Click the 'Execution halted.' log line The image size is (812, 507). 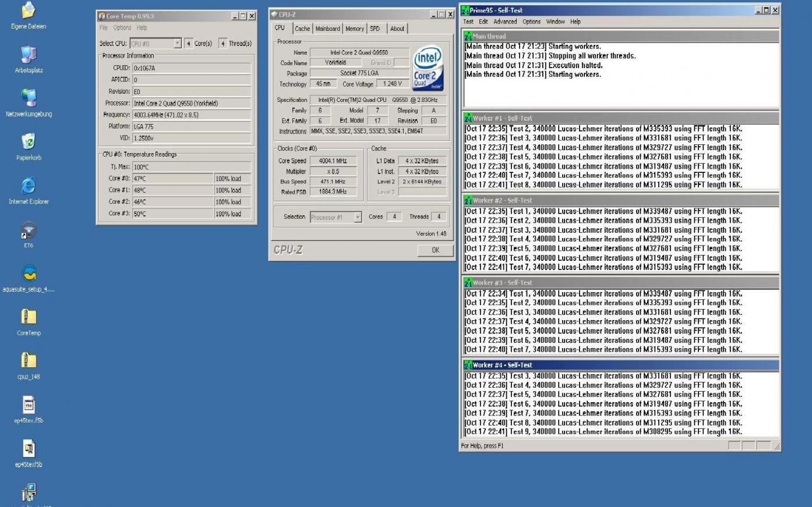[x=534, y=65]
